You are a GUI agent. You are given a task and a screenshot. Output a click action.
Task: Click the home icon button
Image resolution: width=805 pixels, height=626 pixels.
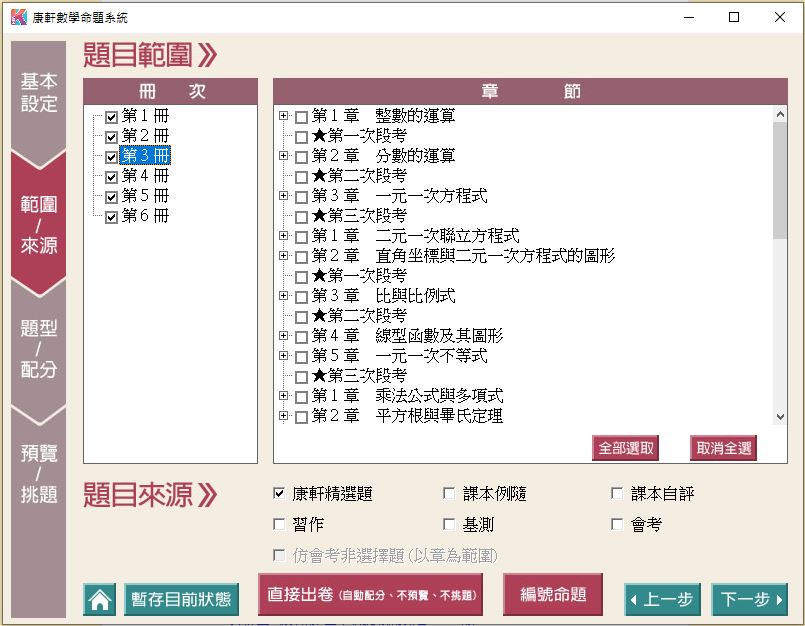(100, 600)
